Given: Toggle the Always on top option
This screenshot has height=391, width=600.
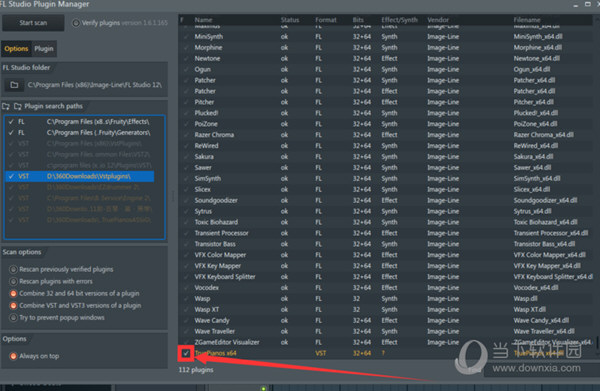Looking at the screenshot, I should (x=13, y=356).
